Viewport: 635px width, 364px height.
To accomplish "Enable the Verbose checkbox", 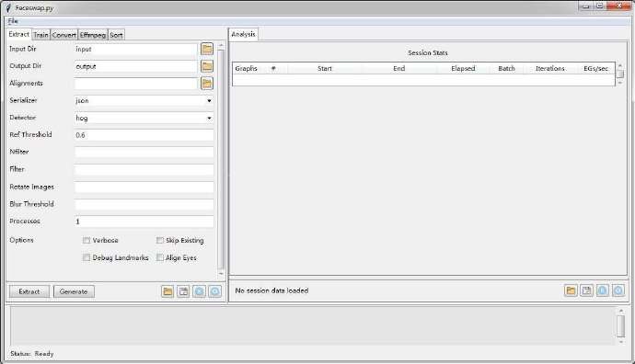I will click(87, 240).
